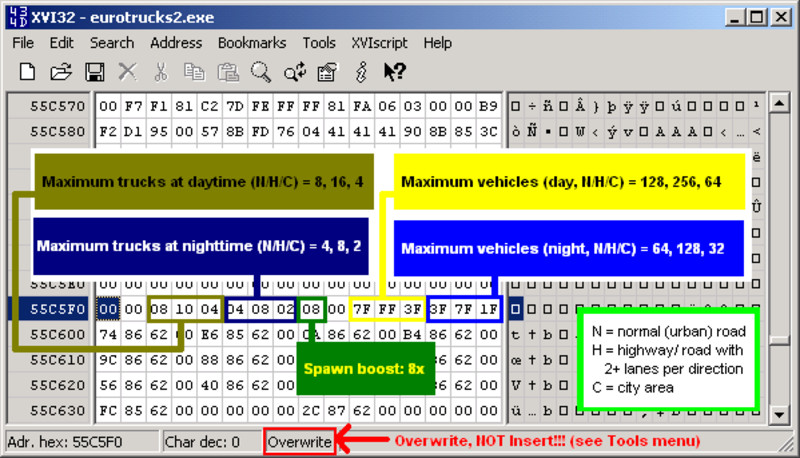800x458 pixels.
Task: Click hex byte 9C in row 55C610
Action: (x=108, y=360)
